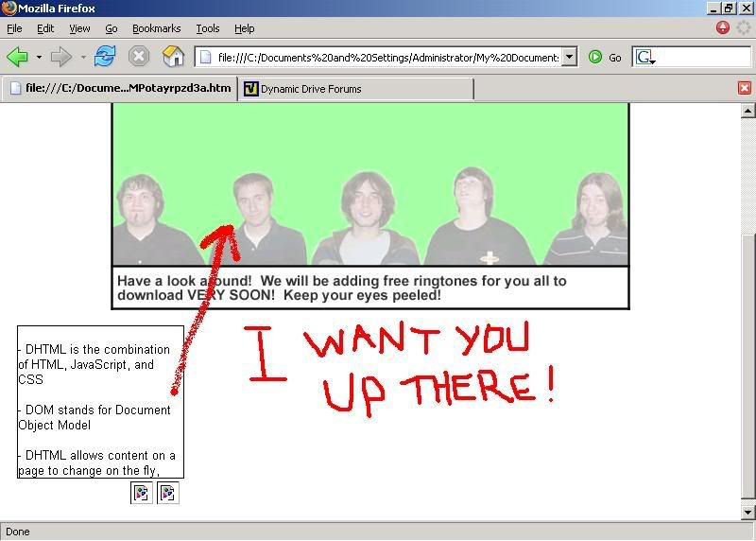Click the Stop loading icon
This screenshot has height=541, width=756.
point(139,57)
